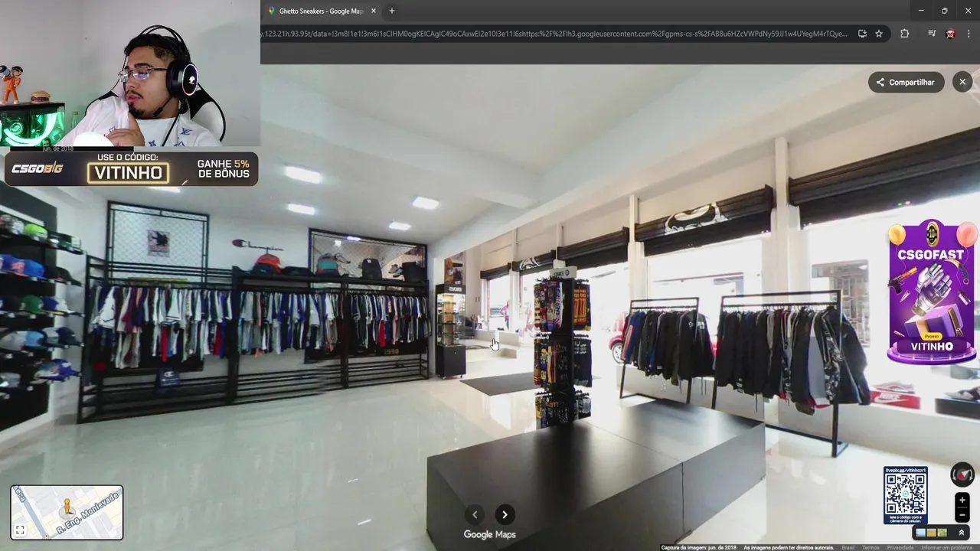The width and height of the screenshot is (980, 551).
Task: Click the browser profile avatar
Action: 950,34
